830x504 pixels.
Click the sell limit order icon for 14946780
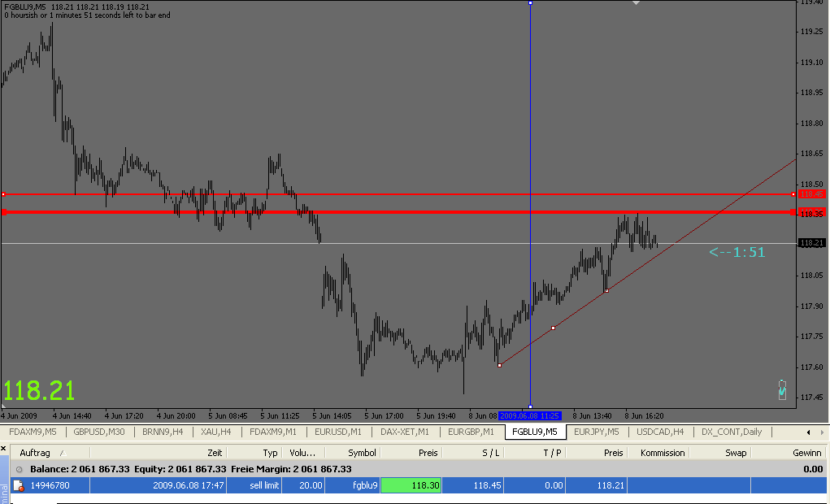tap(19, 485)
